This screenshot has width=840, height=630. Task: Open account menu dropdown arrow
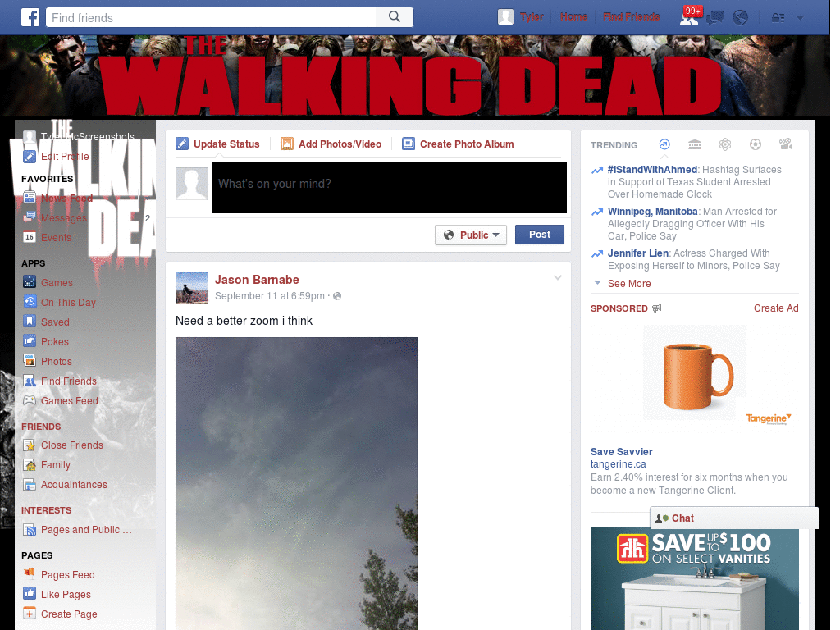801,18
